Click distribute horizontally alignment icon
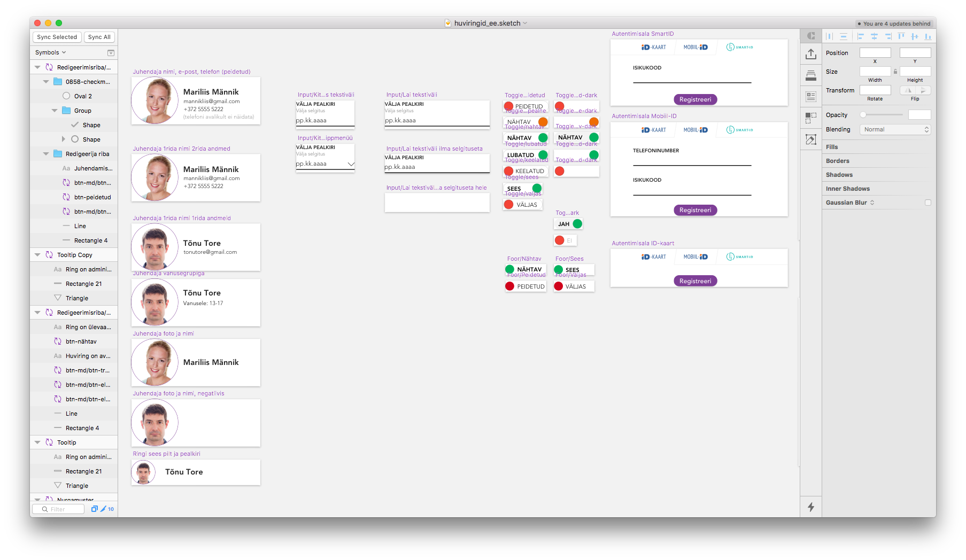 pyautogui.click(x=829, y=36)
